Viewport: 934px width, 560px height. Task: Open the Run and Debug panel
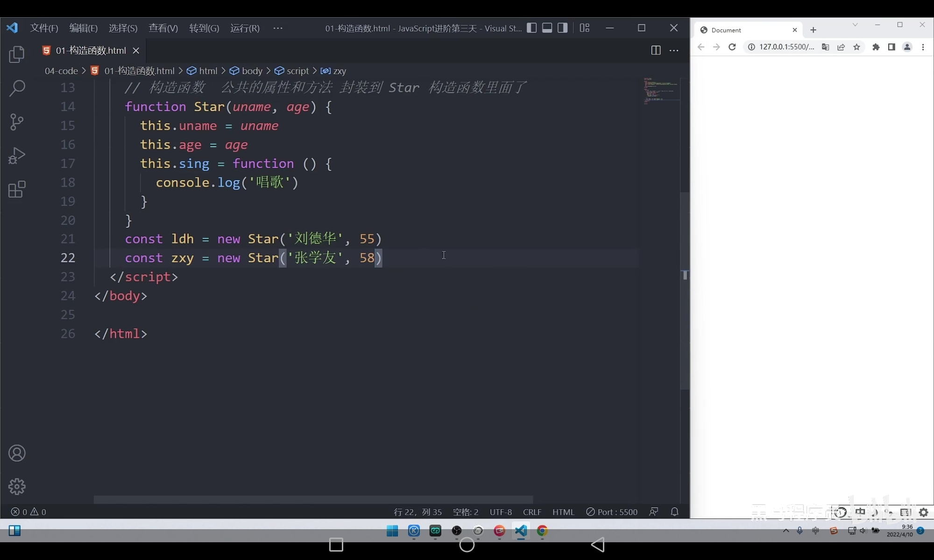(17, 155)
